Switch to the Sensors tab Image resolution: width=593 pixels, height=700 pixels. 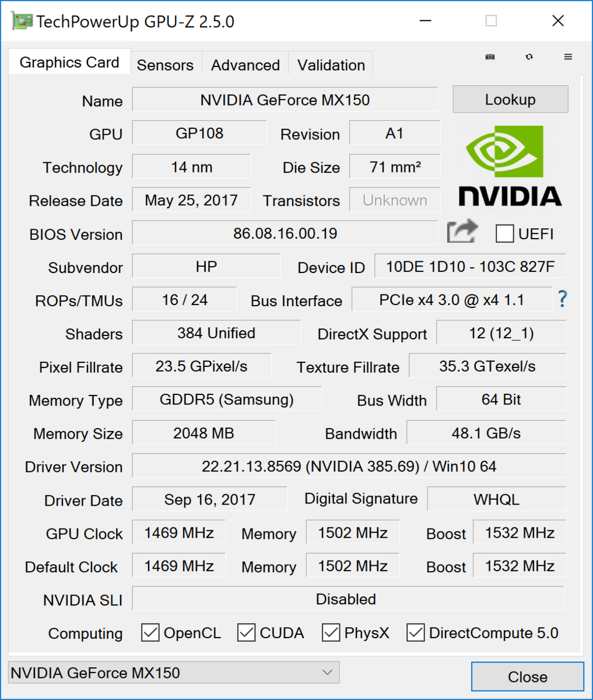coord(165,65)
